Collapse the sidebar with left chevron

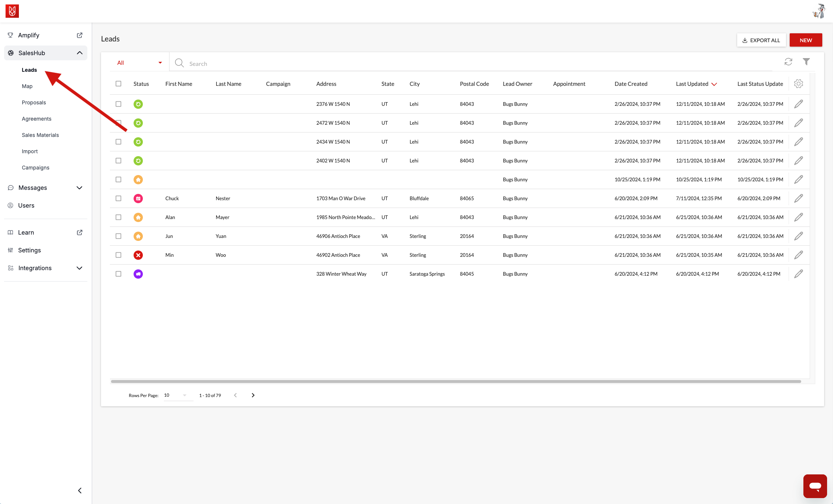[80, 491]
